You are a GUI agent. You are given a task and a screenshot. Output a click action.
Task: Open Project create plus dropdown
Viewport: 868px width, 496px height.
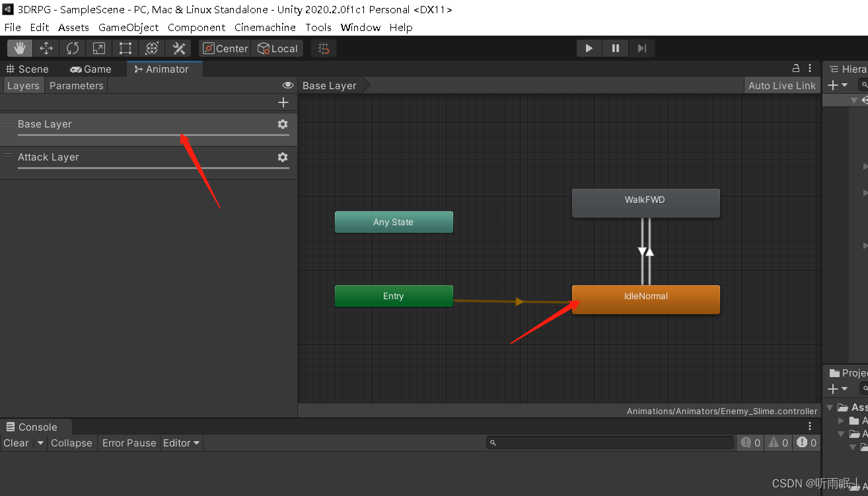click(838, 390)
